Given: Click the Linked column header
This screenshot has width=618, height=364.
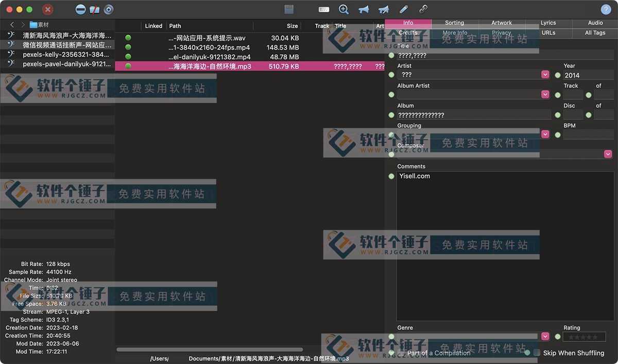Looking at the screenshot, I should [153, 26].
